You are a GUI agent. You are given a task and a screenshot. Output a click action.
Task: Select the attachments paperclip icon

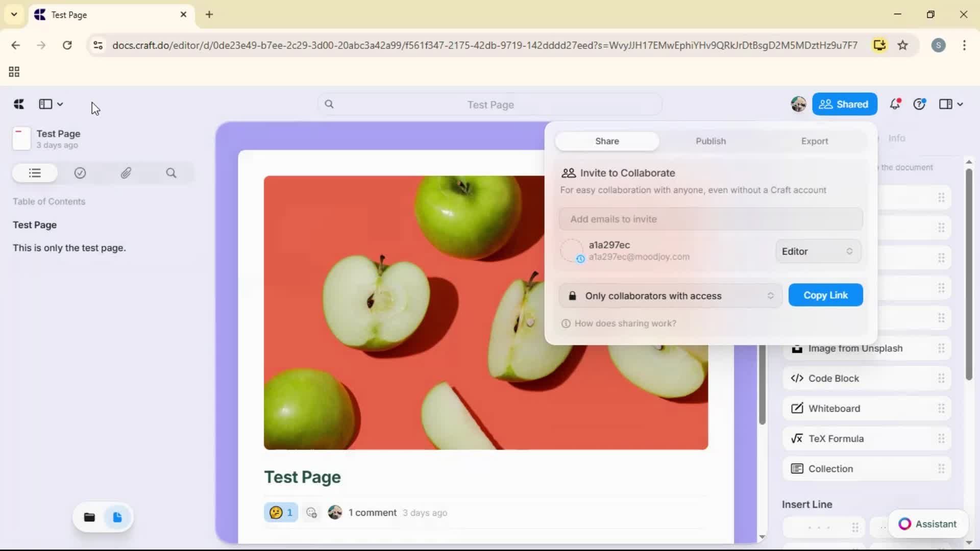pos(126,173)
